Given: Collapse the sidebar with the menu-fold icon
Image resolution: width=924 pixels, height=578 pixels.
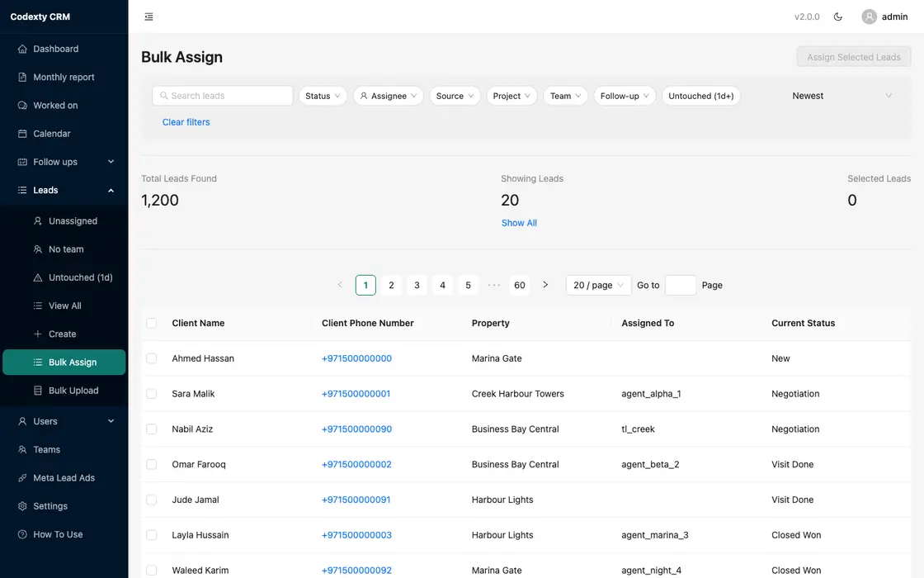Looking at the screenshot, I should click(x=149, y=17).
